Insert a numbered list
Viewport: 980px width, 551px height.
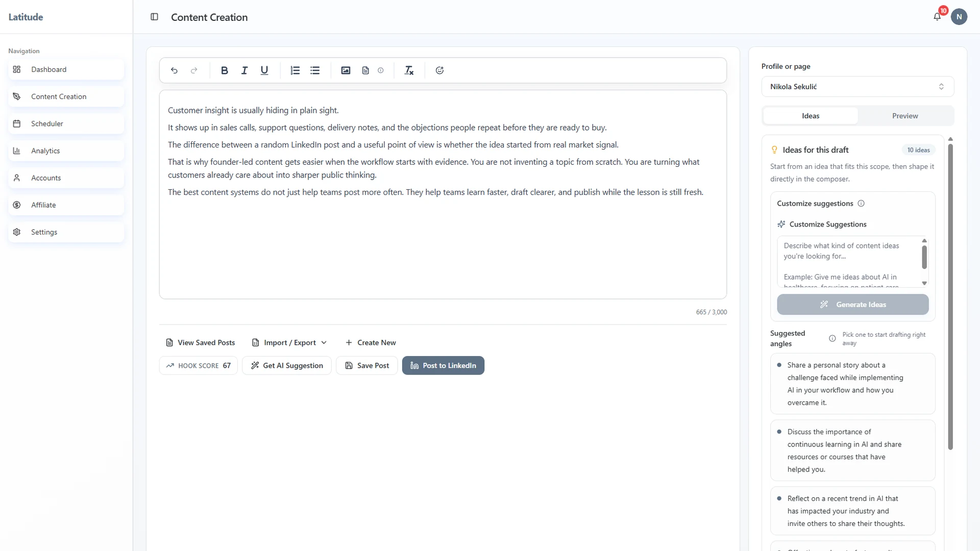(295, 70)
